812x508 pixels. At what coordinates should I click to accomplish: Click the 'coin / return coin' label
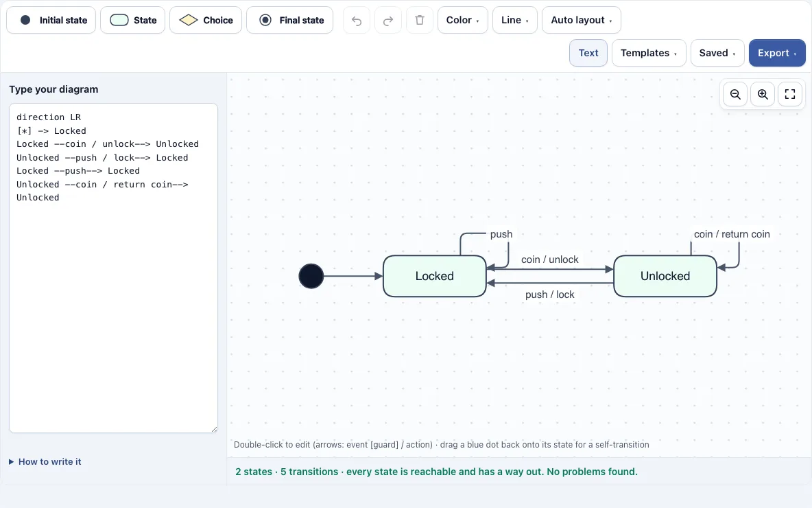[x=732, y=234]
